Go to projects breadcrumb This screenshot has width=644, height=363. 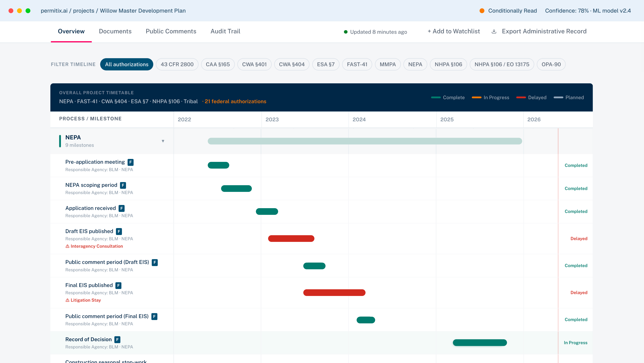(84, 11)
